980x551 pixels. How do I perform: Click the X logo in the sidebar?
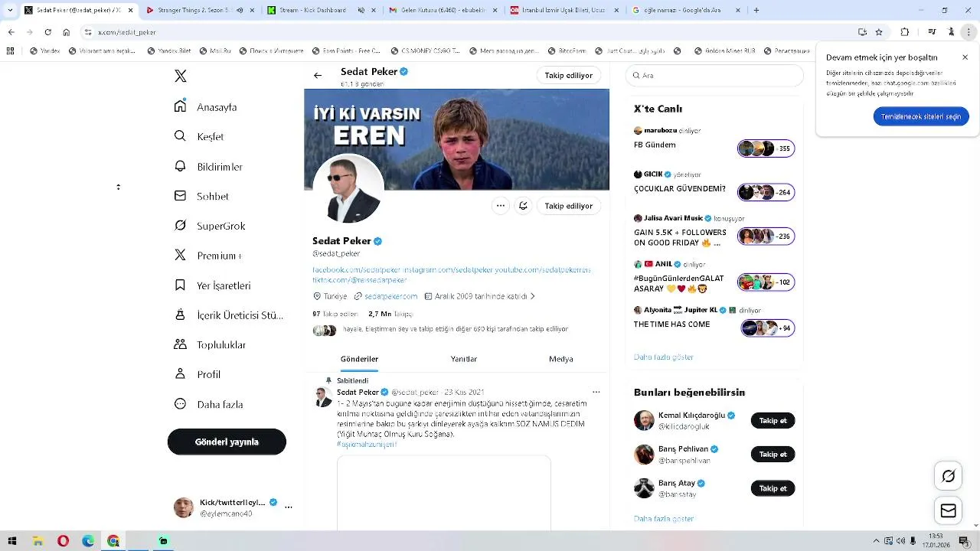(181, 76)
